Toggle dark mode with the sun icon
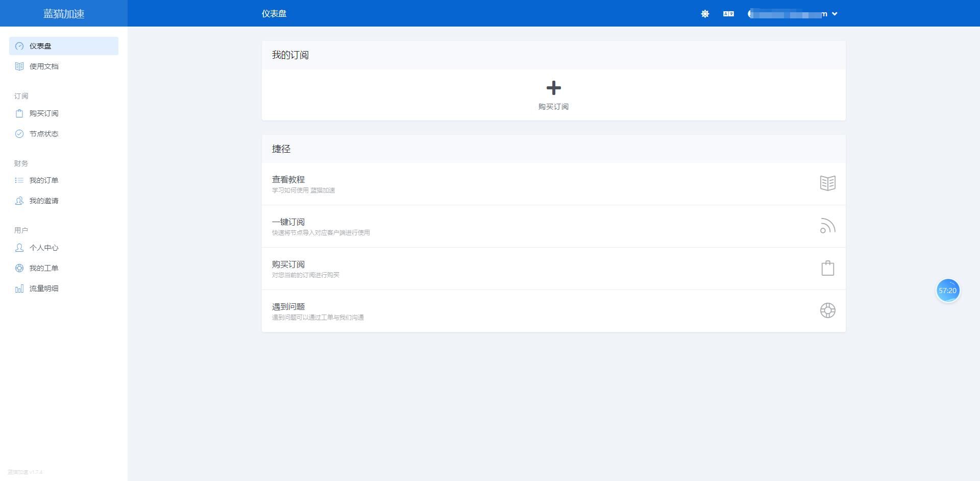Image resolution: width=980 pixels, height=481 pixels. pos(705,14)
